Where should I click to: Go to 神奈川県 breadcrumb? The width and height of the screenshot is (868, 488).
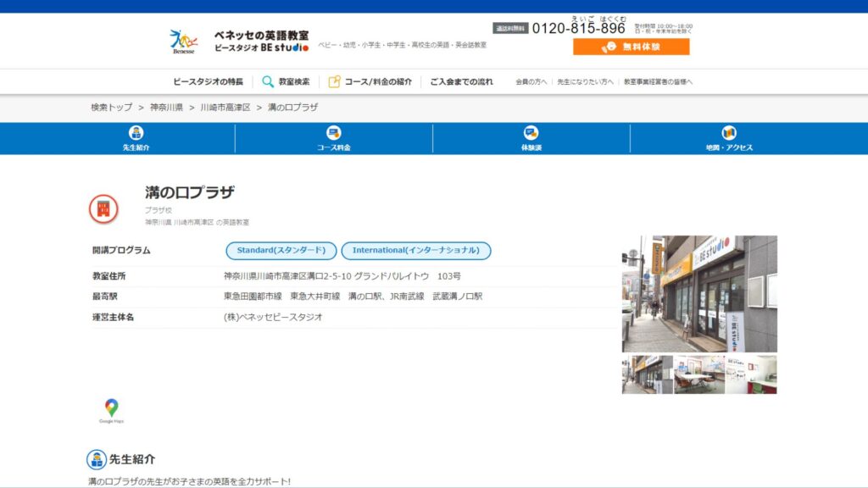(x=166, y=108)
